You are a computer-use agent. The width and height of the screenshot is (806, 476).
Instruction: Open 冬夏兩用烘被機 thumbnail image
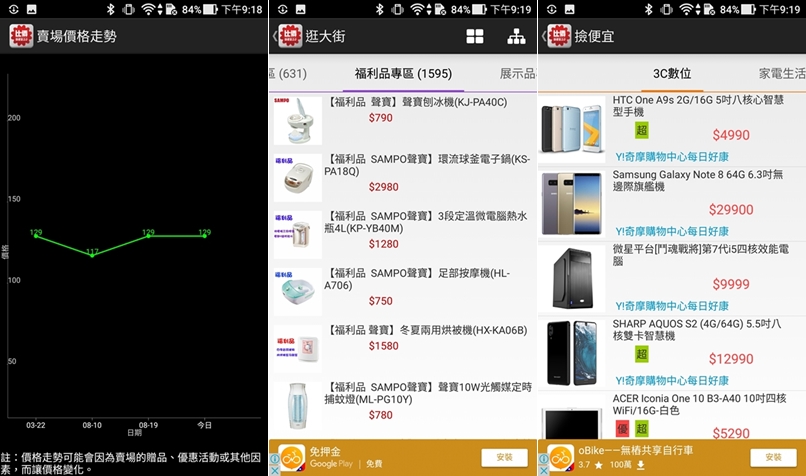point(298,349)
